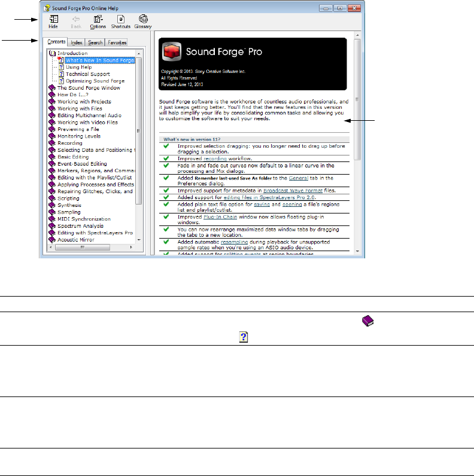Click the book icon beside Previewing a File
Screen dimensions: 474x476
coord(52,129)
